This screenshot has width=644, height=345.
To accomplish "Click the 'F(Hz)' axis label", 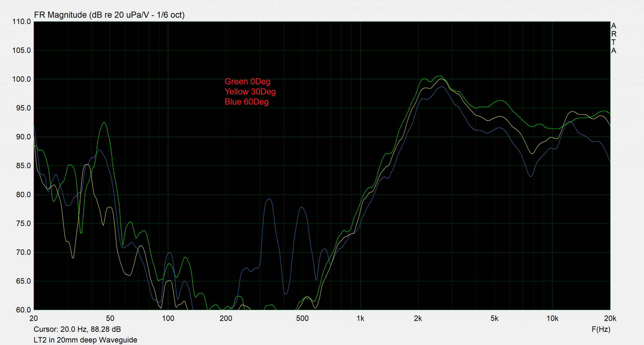I will coord(601,329).
